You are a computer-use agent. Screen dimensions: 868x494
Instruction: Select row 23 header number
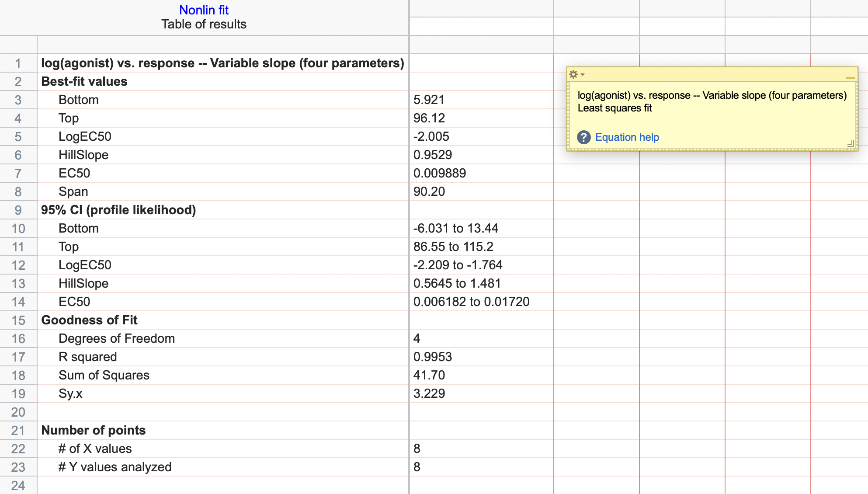(x=18, y=467)
